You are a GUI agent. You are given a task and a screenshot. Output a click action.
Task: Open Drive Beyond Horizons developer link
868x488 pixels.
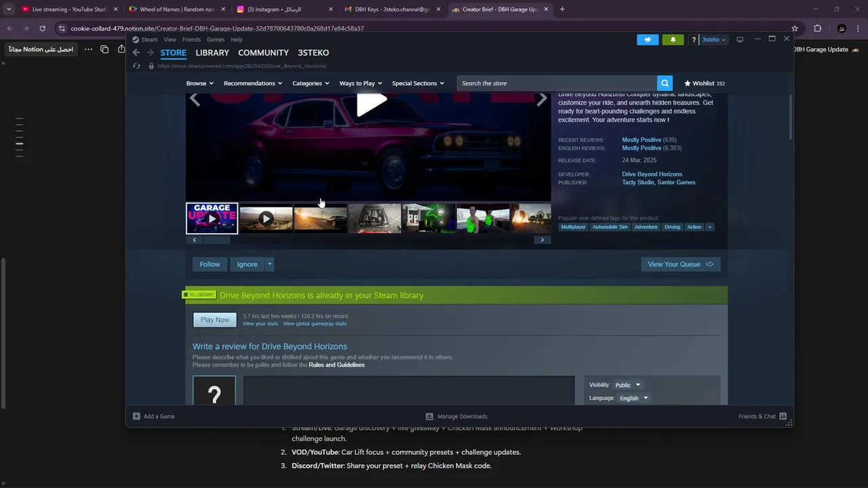(652, 174)
